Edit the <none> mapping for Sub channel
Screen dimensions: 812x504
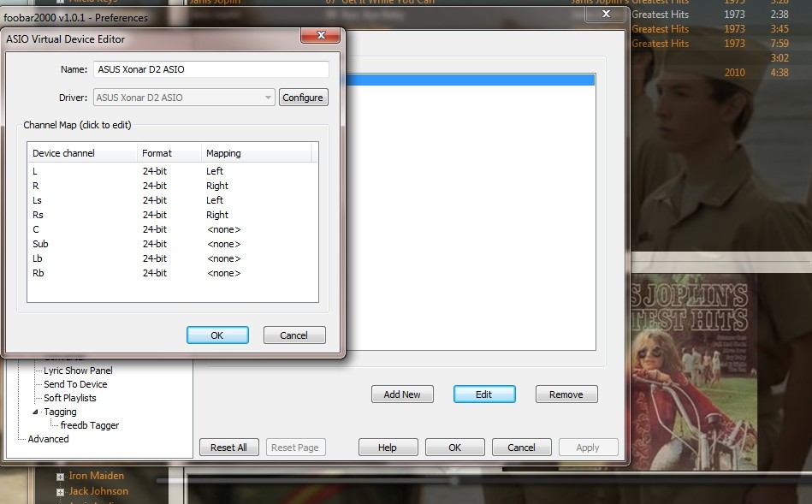point(223,244)
